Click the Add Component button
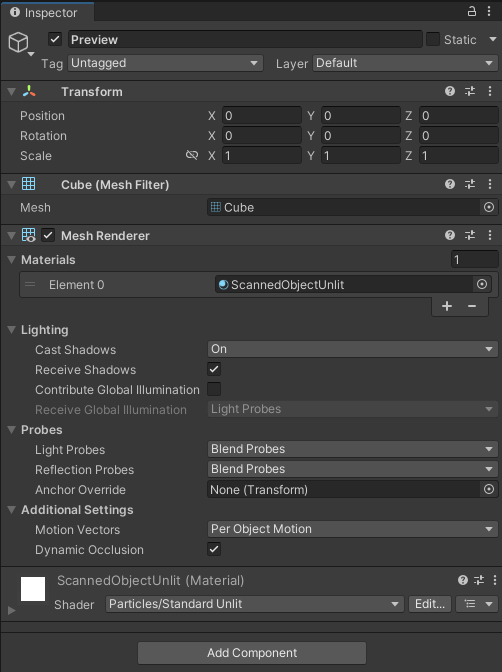This screenshot has width=502, height=672. (252, 653)
